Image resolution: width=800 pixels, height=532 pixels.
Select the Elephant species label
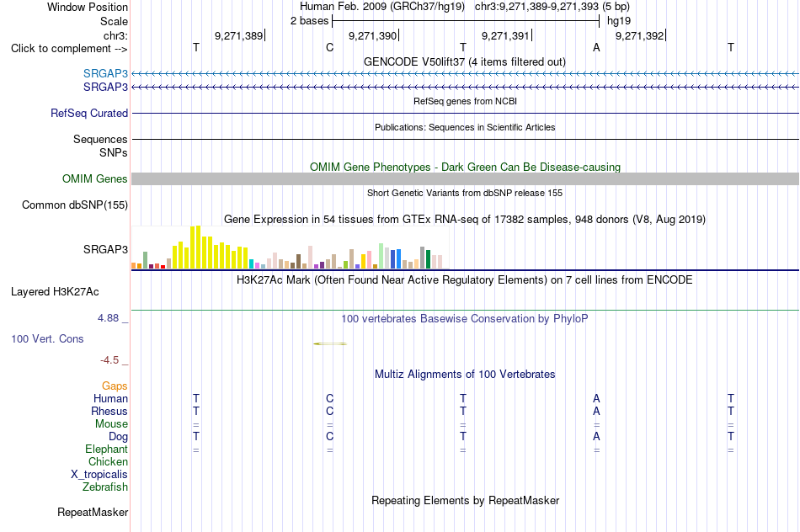pyautogui.click(x=107, y=450)
